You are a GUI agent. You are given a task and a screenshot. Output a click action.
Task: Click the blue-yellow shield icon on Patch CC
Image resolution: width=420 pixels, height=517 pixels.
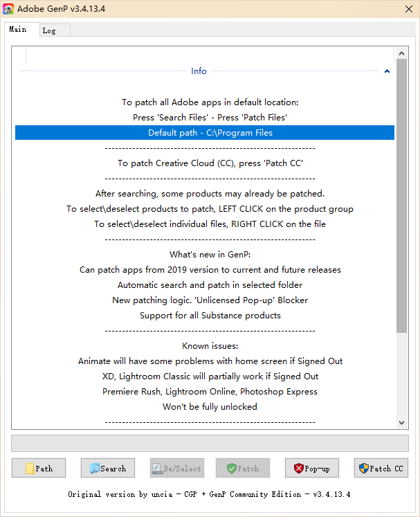(x=364, y=469)
